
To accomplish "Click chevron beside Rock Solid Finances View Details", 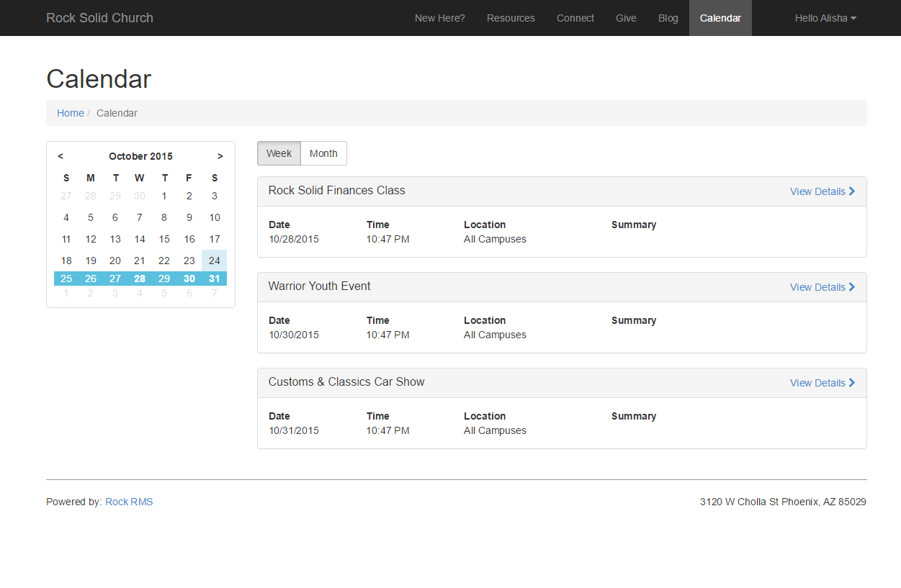I will (852, 191).
